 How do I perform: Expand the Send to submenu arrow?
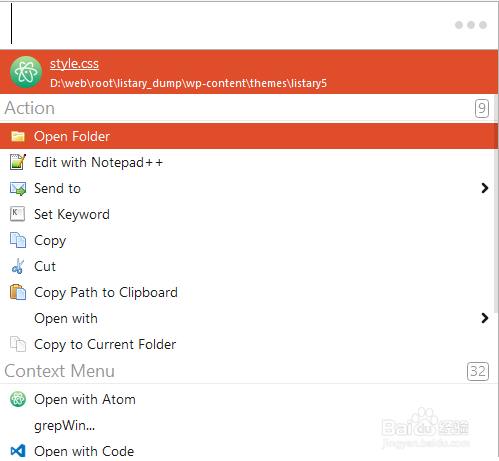point(485,188)
